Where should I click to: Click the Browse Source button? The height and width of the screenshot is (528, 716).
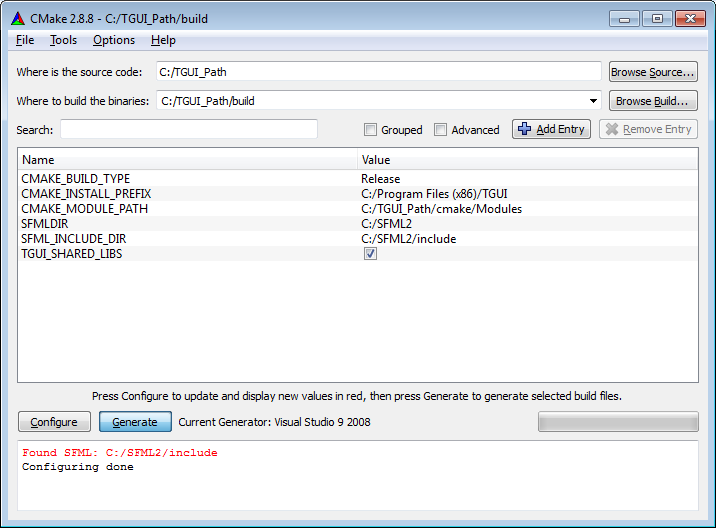[653, 72]
